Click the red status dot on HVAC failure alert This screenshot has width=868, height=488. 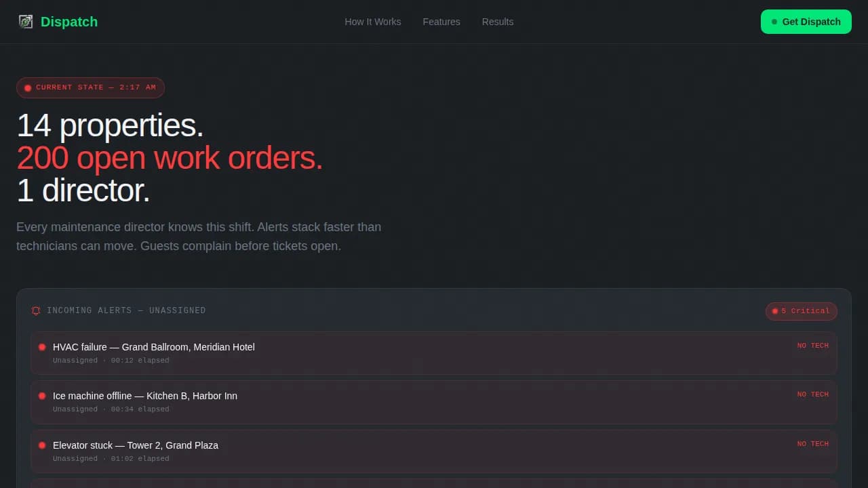point(41,346)
